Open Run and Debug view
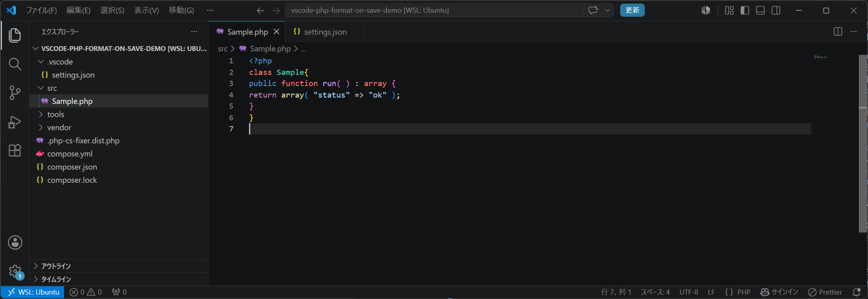Viewport: 868px width, 299px height. point(15,122)
